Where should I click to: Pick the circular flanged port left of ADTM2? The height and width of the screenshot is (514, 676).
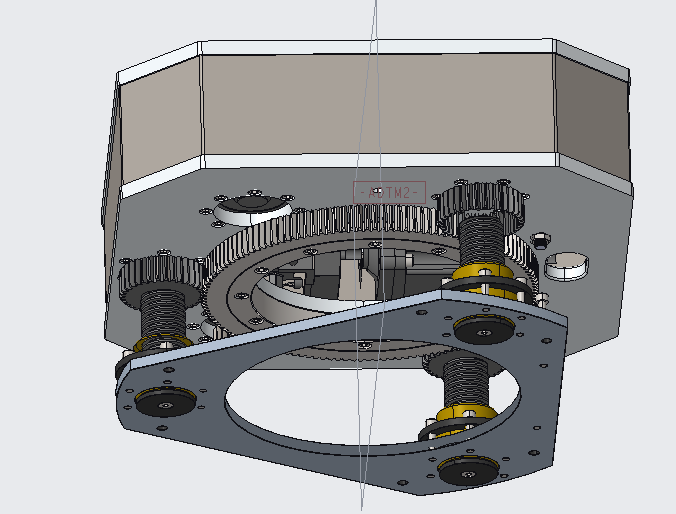[253, 210]
